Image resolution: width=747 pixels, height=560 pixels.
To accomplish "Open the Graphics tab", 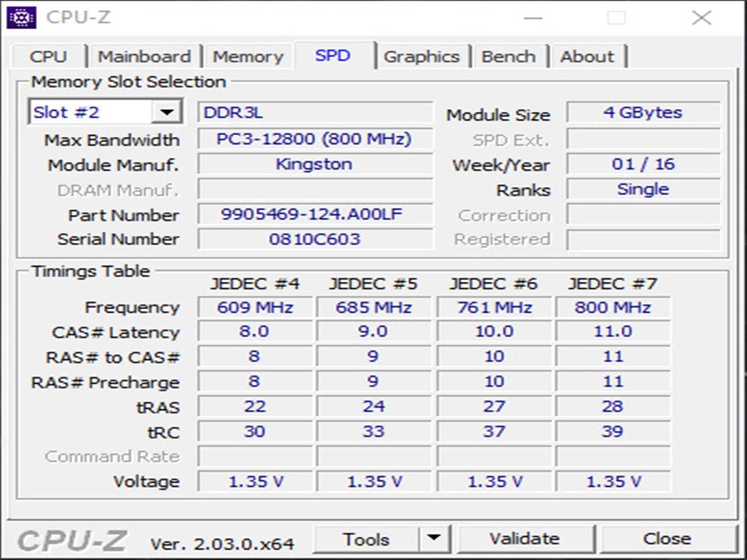I will tap(422, 56).
